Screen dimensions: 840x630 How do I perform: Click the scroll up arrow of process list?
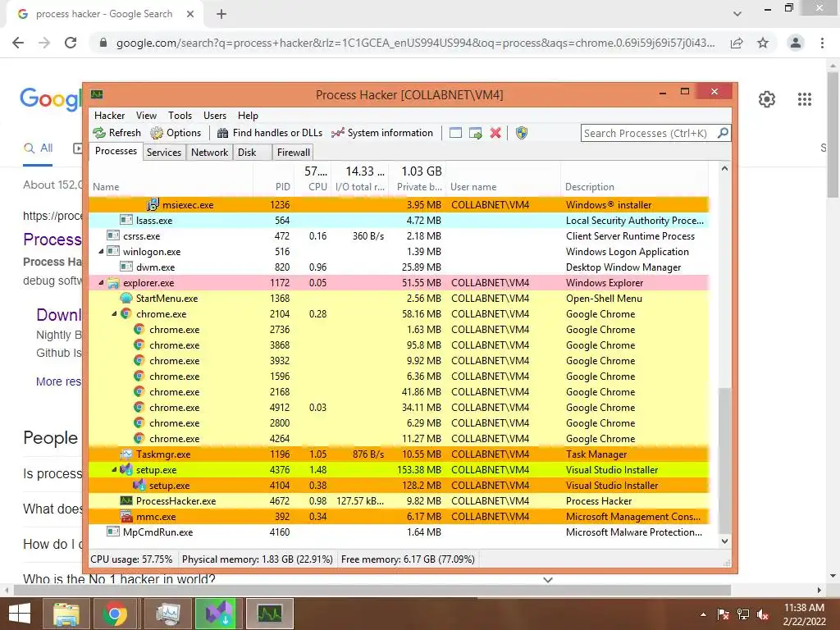pyautogui.click(x=724, y=168)
